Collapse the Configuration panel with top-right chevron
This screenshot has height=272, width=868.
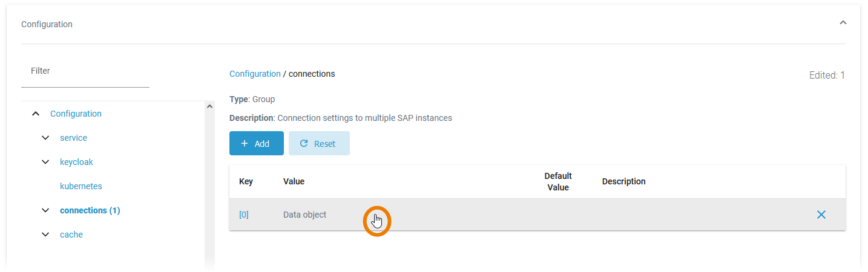point(843,22)
